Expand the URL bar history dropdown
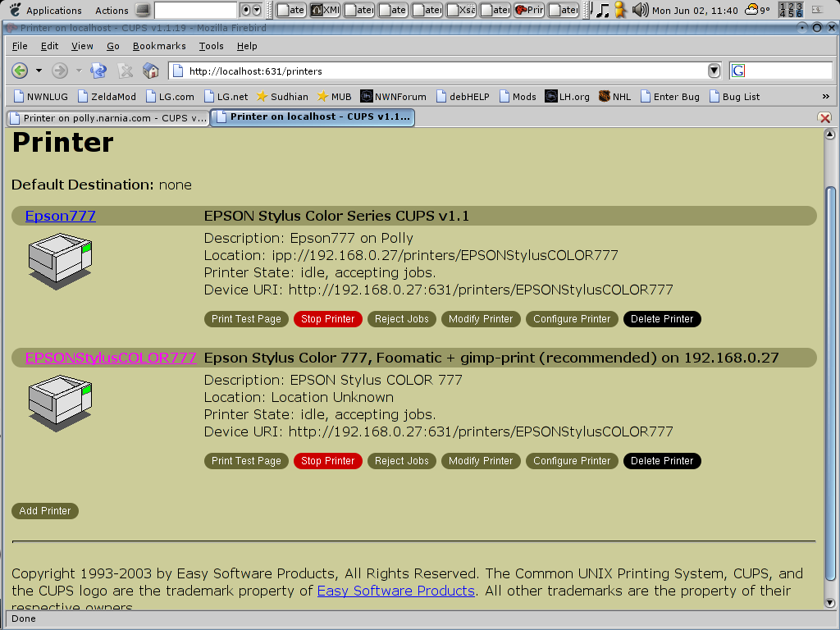This screenshot has width=840, height=630. click(714, 71)
